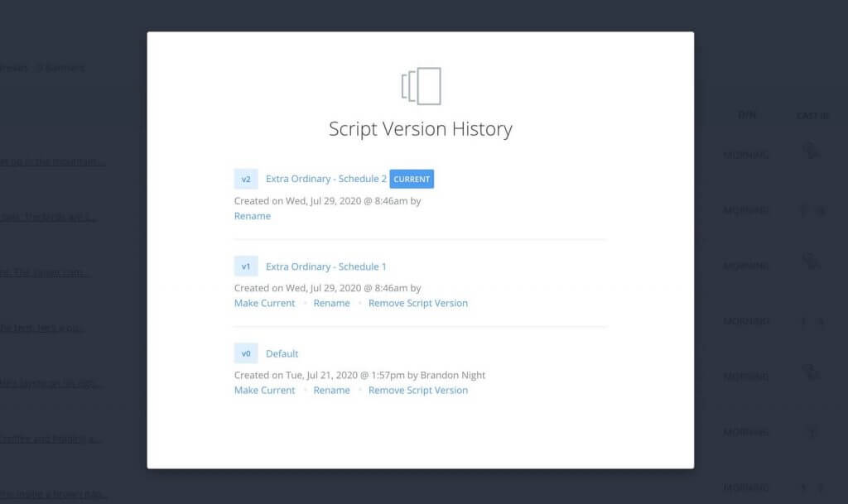Click the v1 version badge
The image size is (848, 504).
[246, 266]
